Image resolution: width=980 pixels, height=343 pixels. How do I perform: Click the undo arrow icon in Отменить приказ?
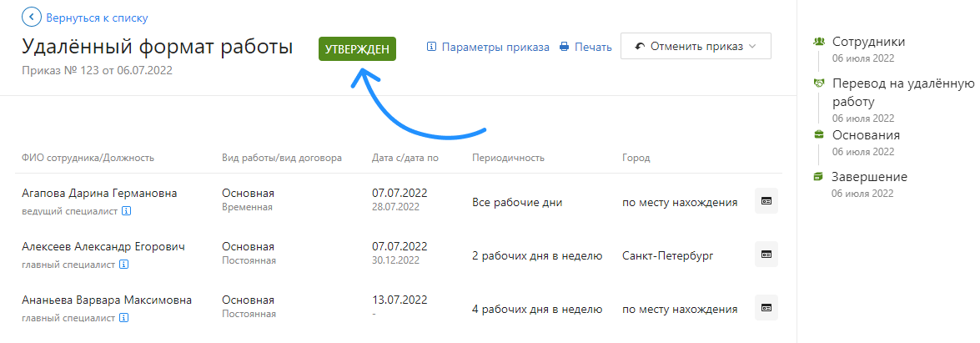(x=640, y=47)
